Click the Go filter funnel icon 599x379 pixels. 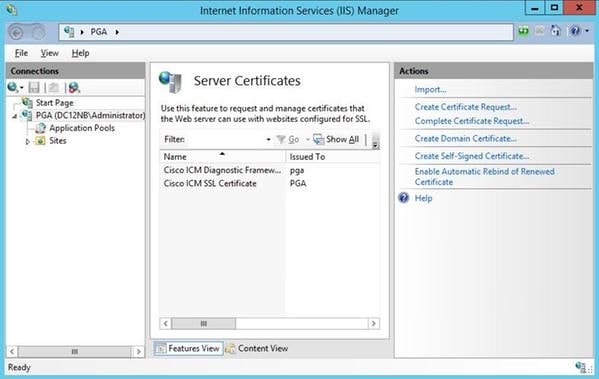click(x=281, y=139)
